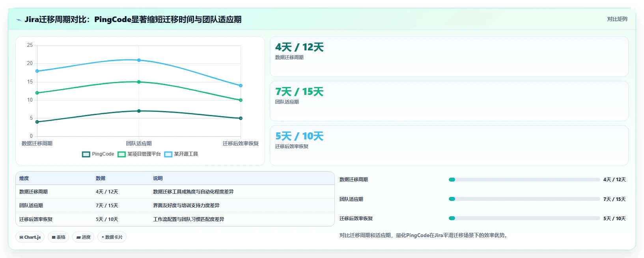This screenshot has height=258, width=644.
Task: Click the chart x-axis label 迁移后效率恢复
Action: (x=241, y=143)
